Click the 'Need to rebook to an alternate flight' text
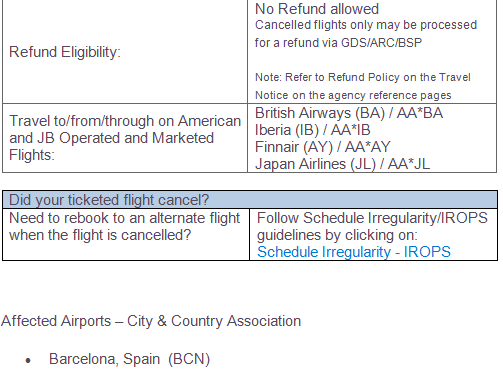 tap(124, 218)
